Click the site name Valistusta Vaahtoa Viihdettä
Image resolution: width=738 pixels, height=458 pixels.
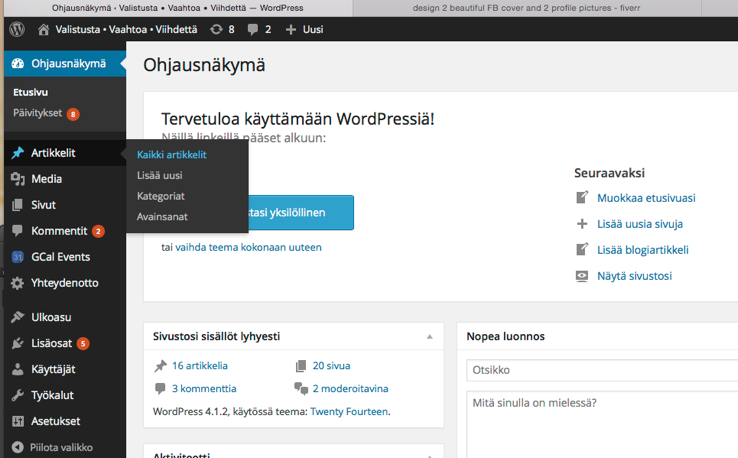click(126, 30)
